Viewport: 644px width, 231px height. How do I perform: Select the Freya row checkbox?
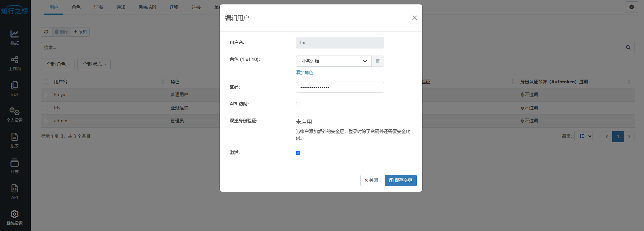click(x=46, y=95)
